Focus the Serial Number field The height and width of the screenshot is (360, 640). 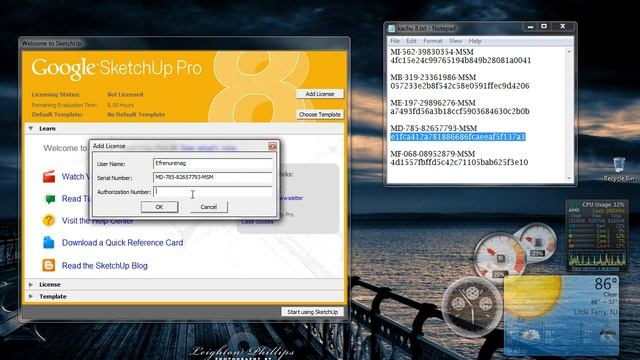coord(212,177)
